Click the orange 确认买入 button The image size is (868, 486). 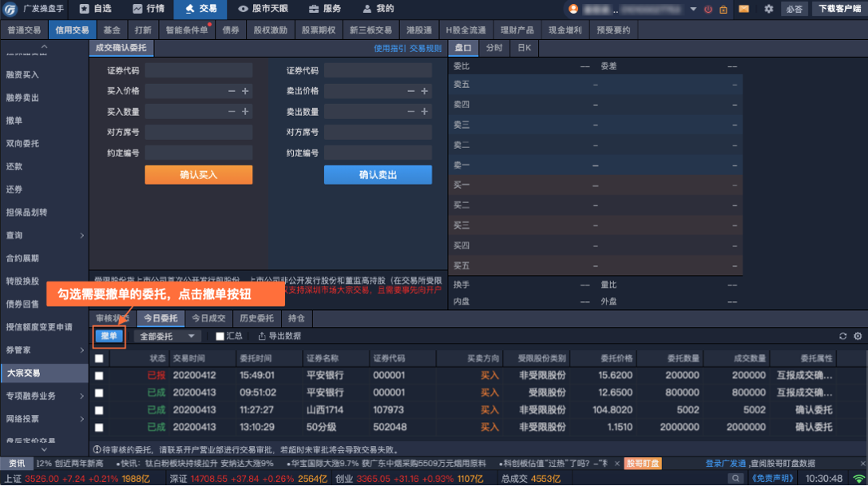[199, 174]
